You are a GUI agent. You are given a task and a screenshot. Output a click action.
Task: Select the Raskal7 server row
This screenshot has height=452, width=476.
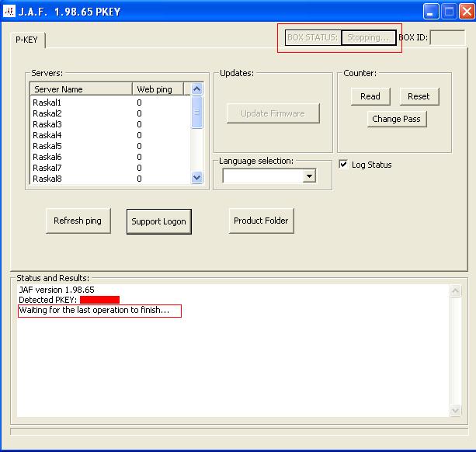point(110,169)
